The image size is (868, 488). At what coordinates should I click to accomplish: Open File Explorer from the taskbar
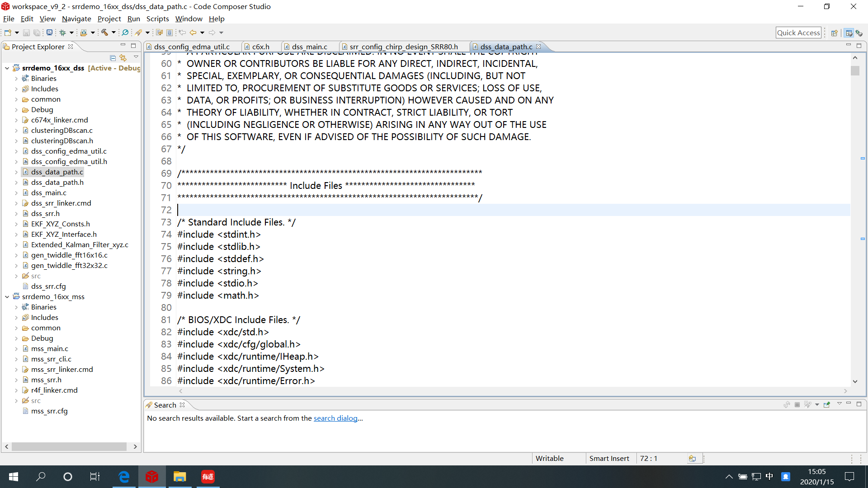click(x=180, y=476)
